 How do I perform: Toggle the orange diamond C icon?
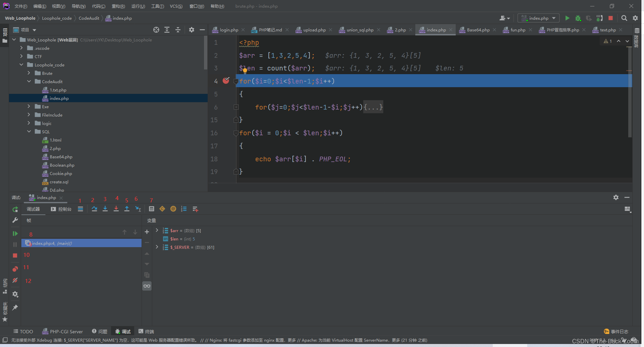point(162,209)
